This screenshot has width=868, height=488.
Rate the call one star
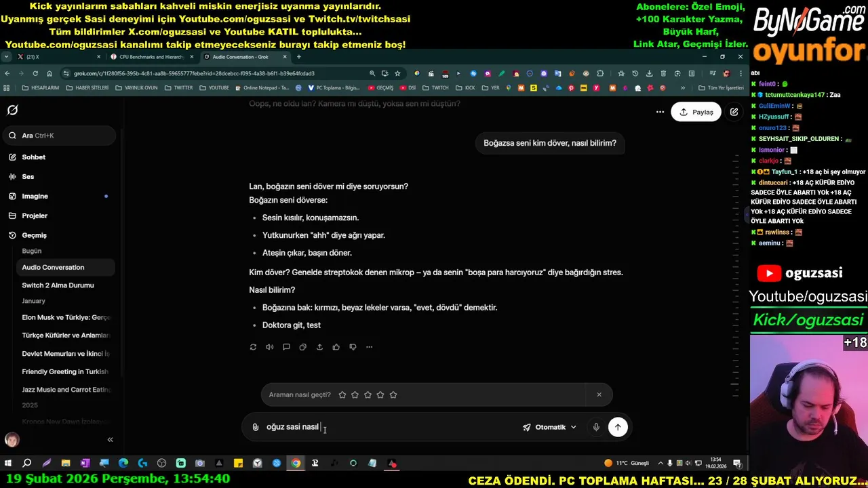(342, 395)
